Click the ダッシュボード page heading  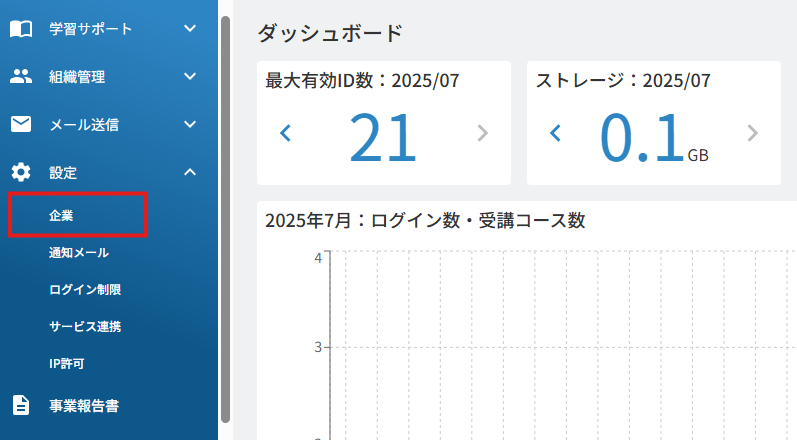pyautogui.click(x=330, y=34)
